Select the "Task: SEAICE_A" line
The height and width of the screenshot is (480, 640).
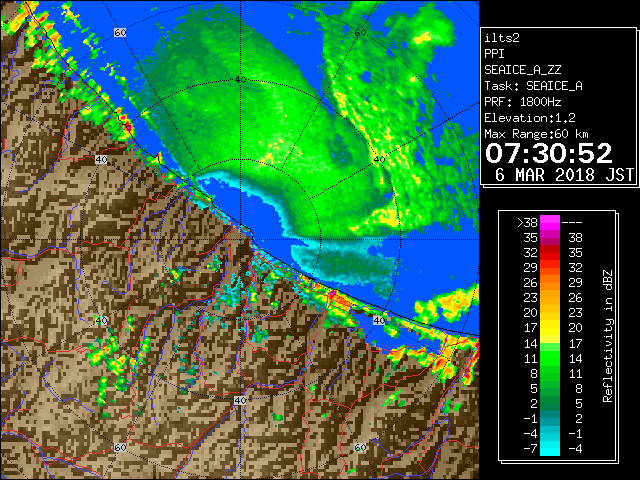[x=533, y=86]
